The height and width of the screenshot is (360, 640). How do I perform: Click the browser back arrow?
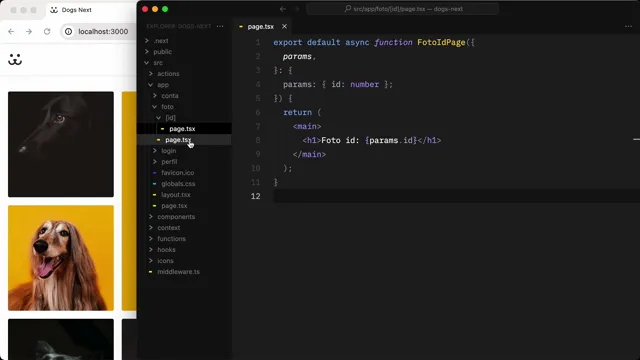click(11, 31)
